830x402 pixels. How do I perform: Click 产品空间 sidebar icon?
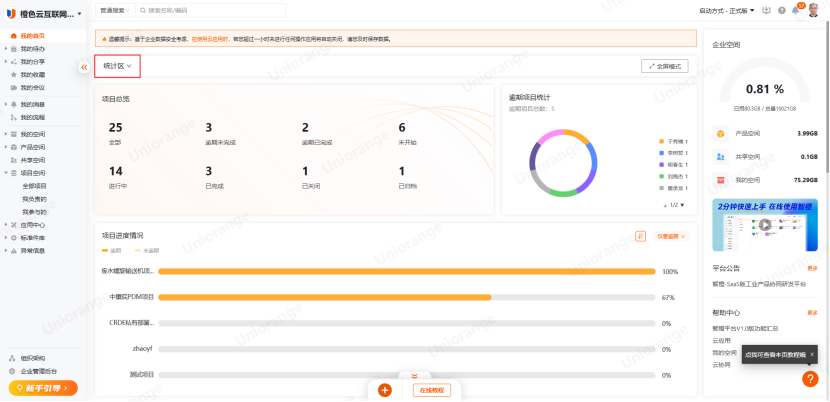(x=14, y=147)
